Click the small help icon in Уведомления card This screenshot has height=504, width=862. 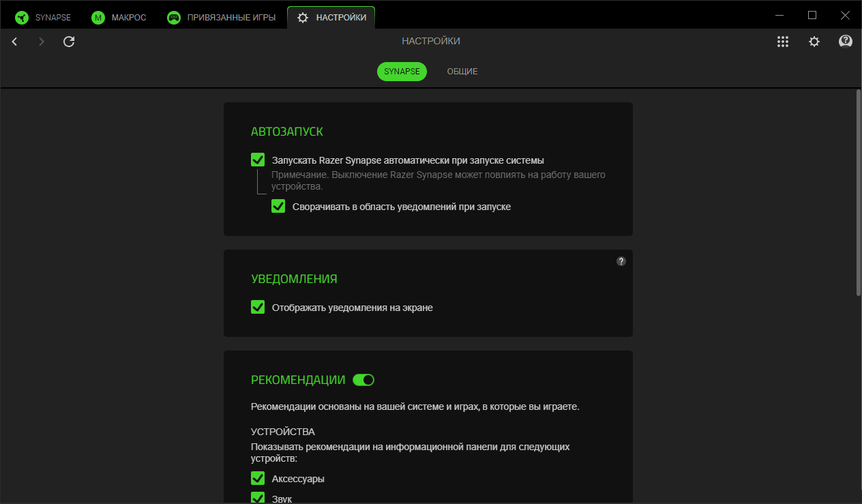pos(621,261)
